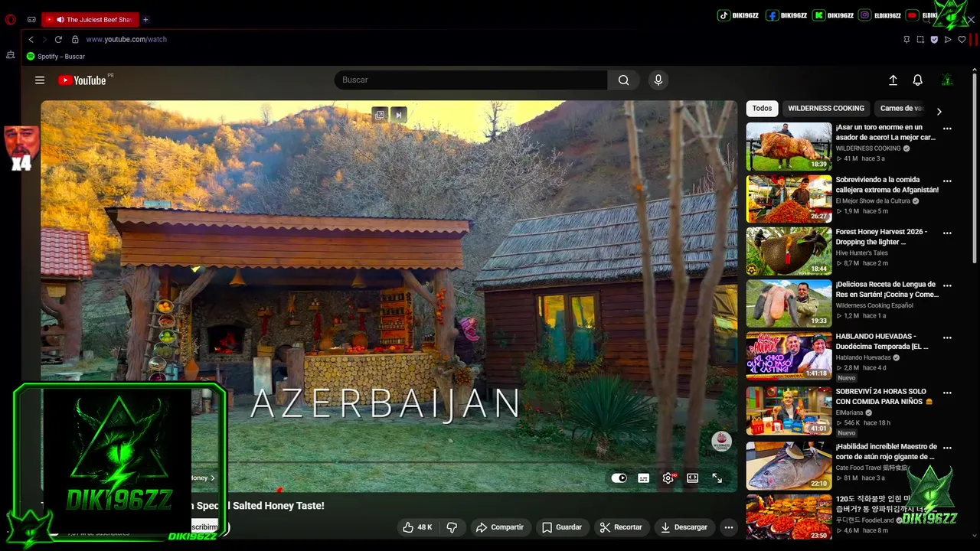The width and height of the screenshot is (980, 551).
Task: Go to the YouTube home logo
Action: tap(82, 80)
